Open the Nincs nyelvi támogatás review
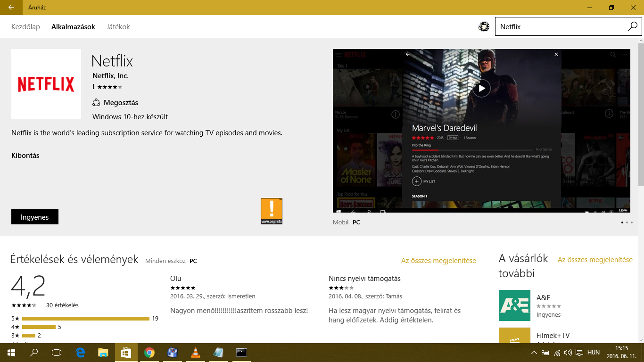644x362 pixels. pyautogui.click(x=364, y=279)
